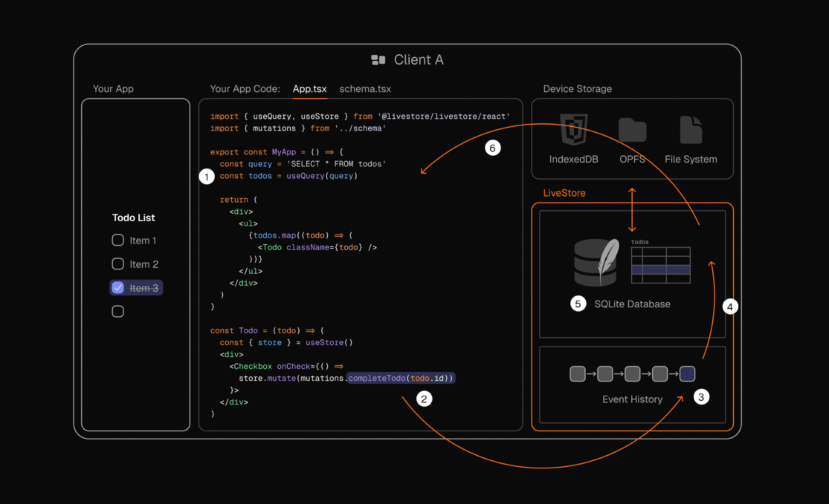
Task: Select the third Event History block
Action: pyautogui.click(x=632, y=374)
